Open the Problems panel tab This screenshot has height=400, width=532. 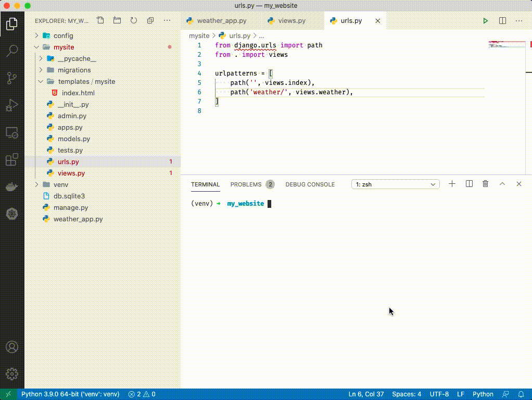coord(246,184)
